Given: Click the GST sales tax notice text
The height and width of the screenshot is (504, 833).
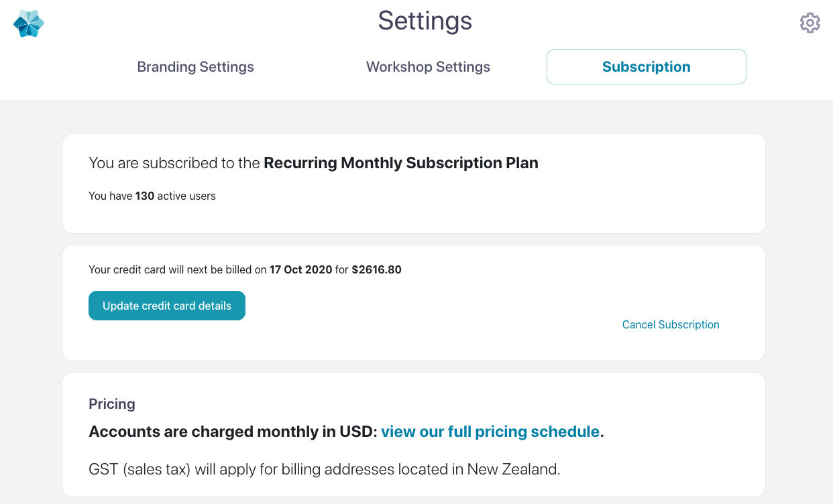Looking at the screenshot, I should [x=324, y=469].
